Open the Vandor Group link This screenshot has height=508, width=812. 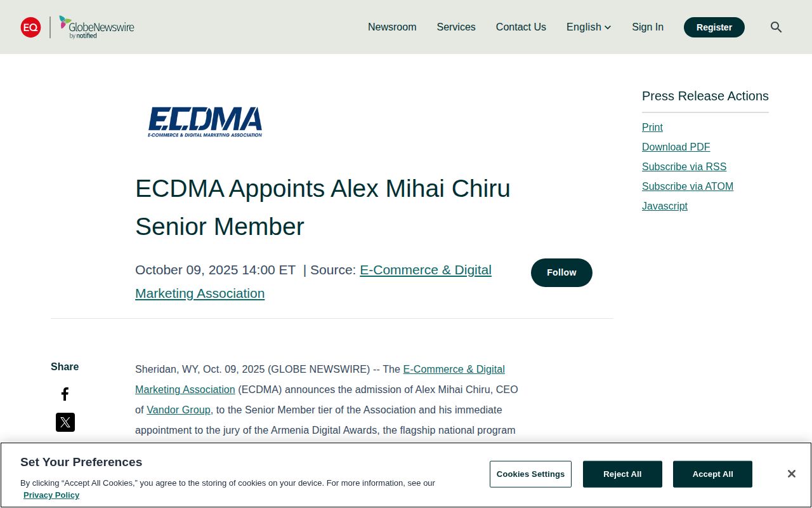click(178, 410)
